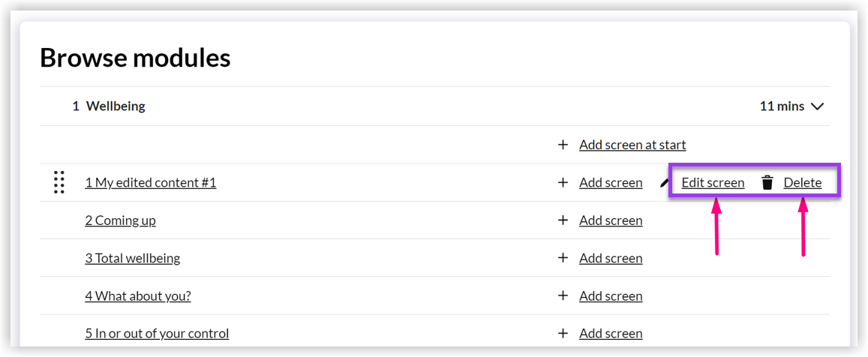Select the Delete link
868x357 pixels.
tap(803, 183)
